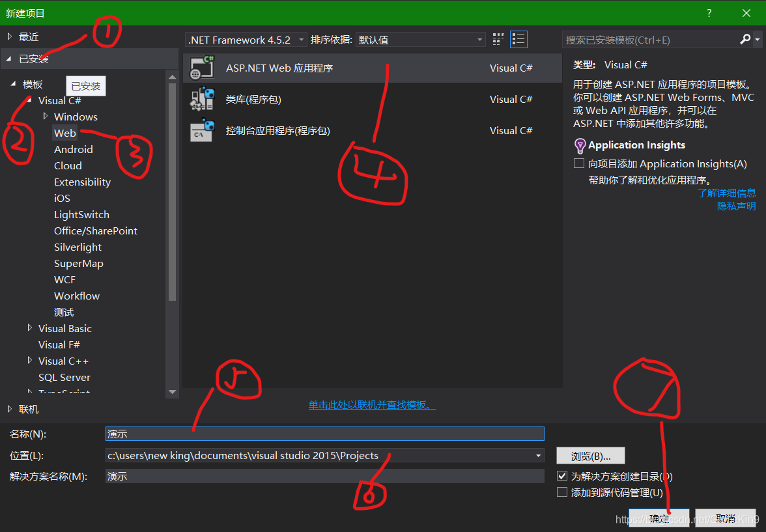Select the Silverlight template category

tap(78, 247)
